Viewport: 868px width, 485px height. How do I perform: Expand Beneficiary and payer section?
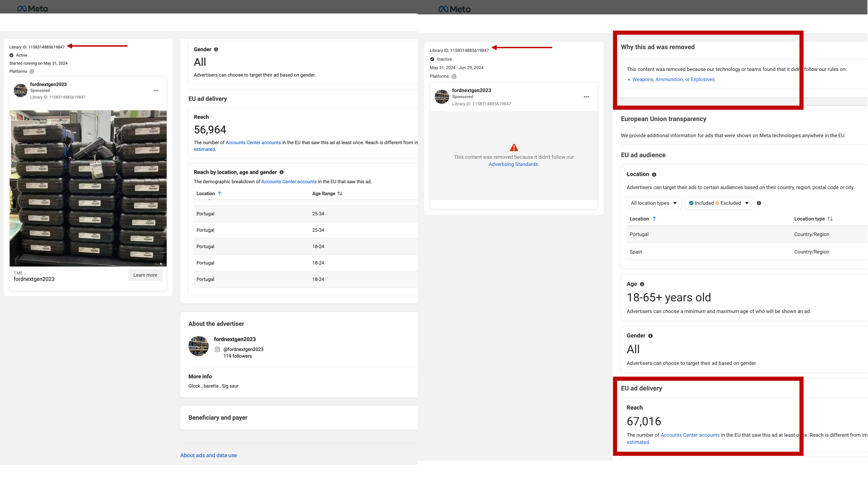[x=218, y=418]
